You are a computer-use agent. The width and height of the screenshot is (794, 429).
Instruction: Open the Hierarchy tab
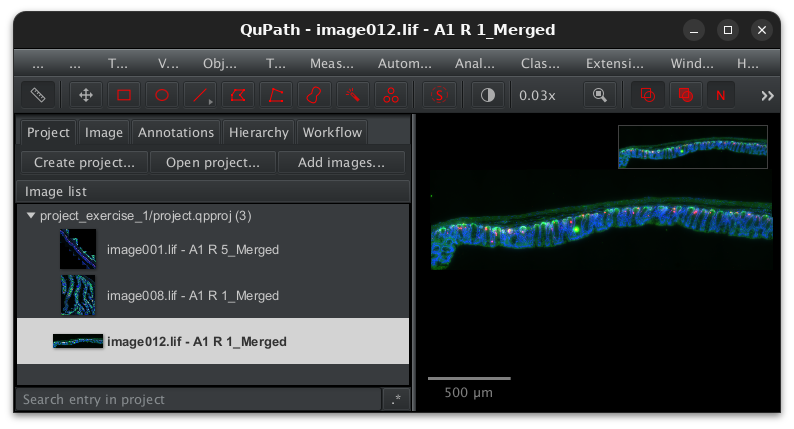tap(258, 132)
